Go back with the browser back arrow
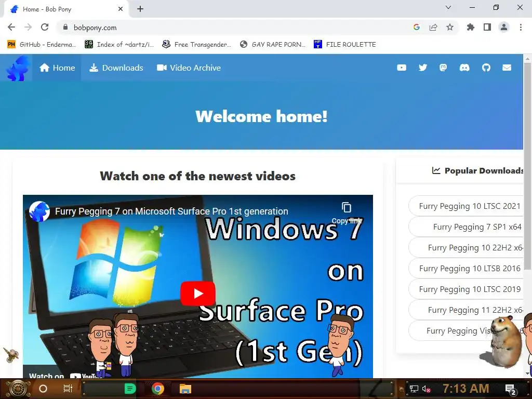This screenshot has width=532, height=399. (11, 27)
